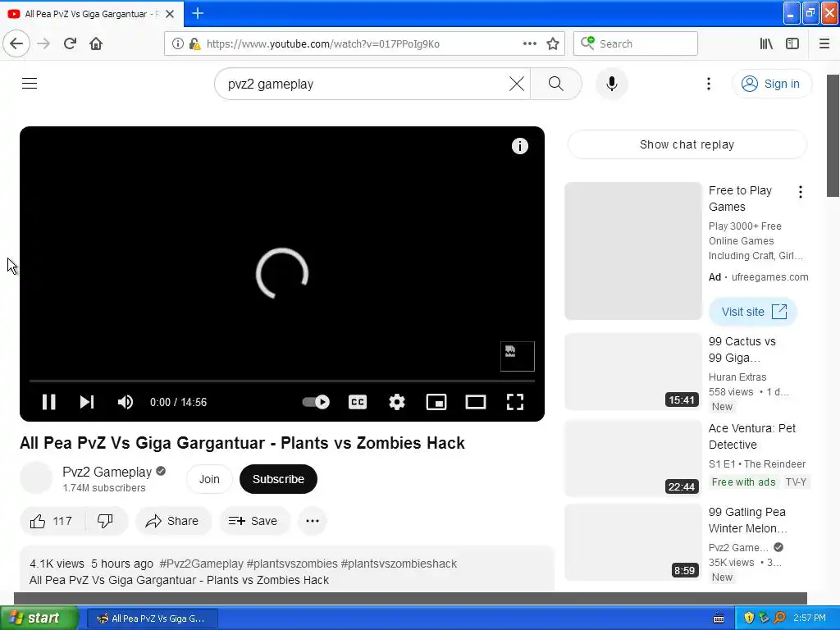Click the channel watermark in player
840x630 pixels.
point(517,356)
